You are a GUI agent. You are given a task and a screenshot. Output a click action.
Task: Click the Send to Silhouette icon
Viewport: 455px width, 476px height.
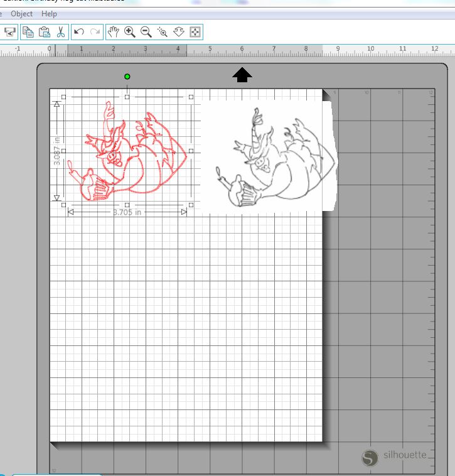[x=9, y=31]
